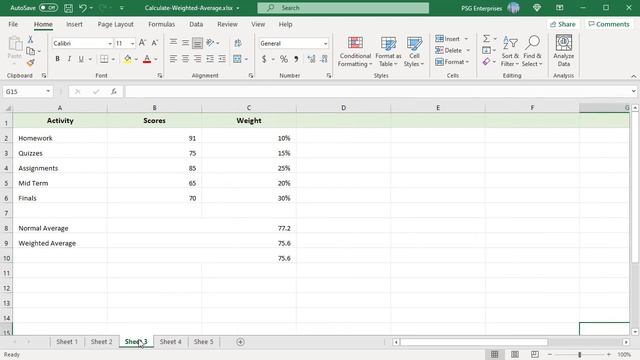Click the Undo arrow icon
This screenshot has height=360, width=640.
(83, 8)
